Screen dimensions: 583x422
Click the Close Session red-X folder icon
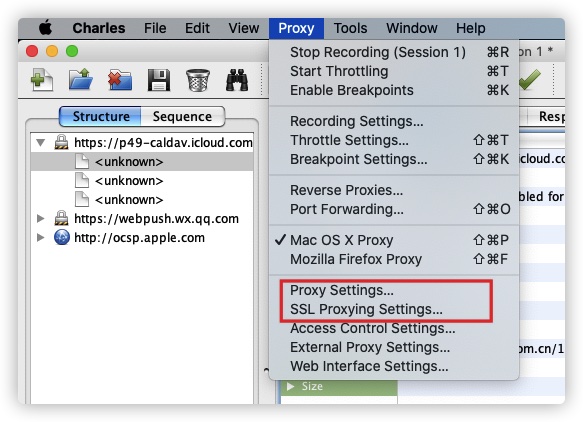pyautogui.click(x=120, y=80)
